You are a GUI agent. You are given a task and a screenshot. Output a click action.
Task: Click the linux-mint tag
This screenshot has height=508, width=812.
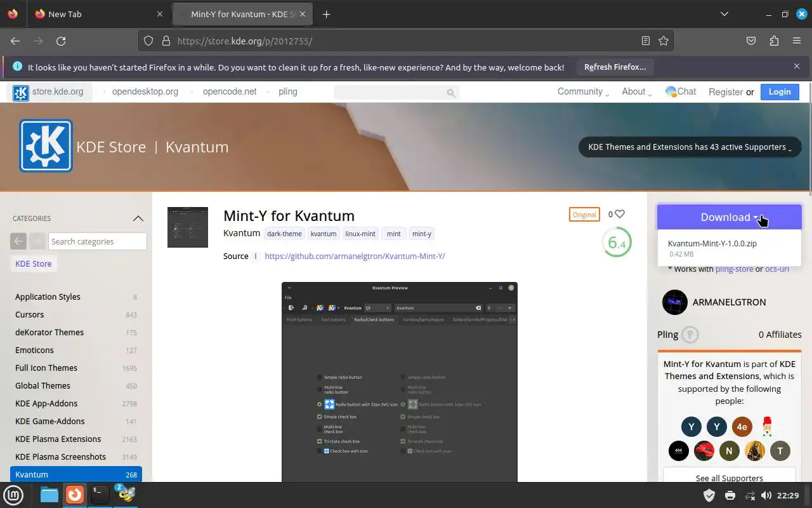(x=360, y=234)
